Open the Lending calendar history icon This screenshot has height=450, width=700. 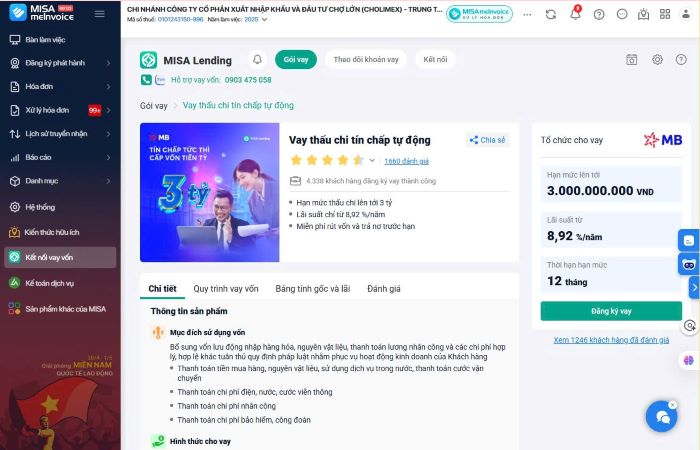click(632, 60)
